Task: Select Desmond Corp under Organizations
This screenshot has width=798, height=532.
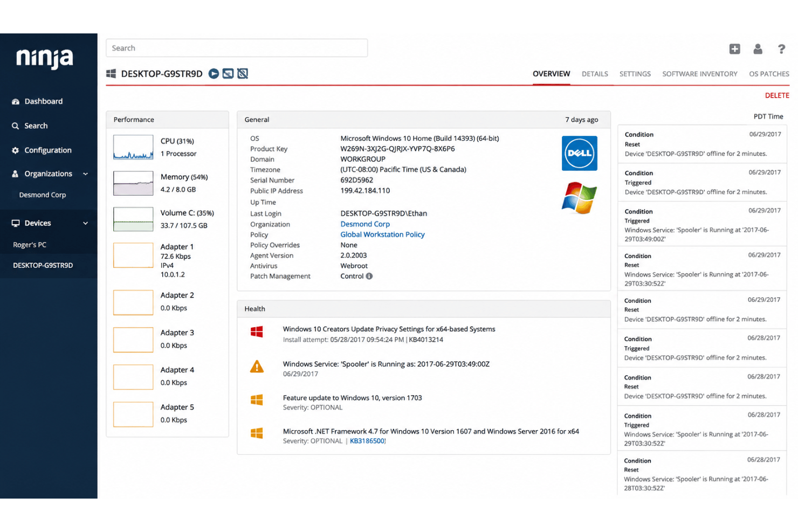Action: click(x=42, y=195)
